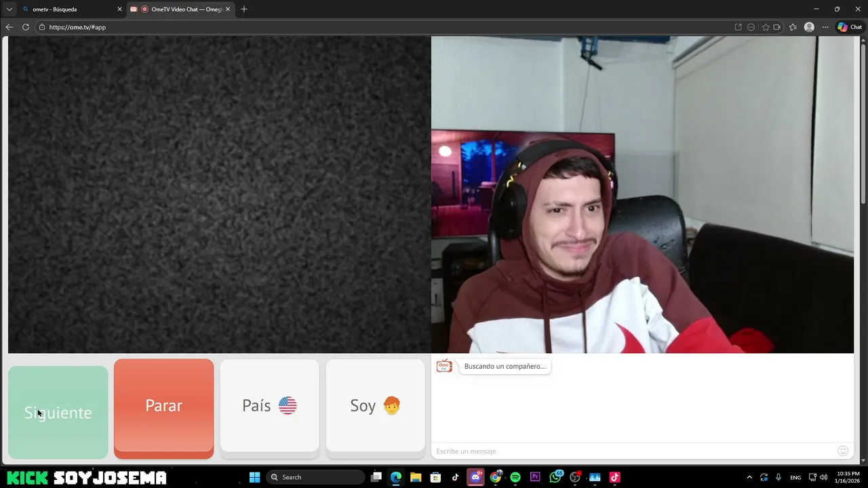Open Task View on taskbar
Image resolution: width=868 pixels, height=488 pixels.
coord(376,477)
